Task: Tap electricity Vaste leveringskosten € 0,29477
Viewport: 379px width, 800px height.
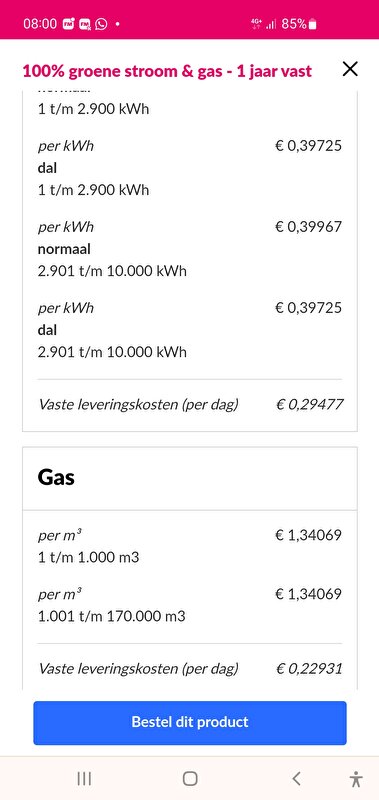Action: pyautogui.click(x=309, y=405)
